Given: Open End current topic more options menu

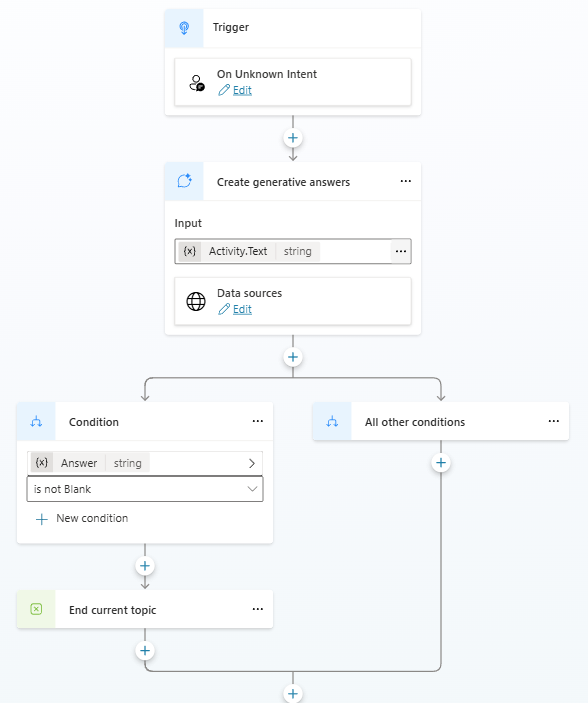Looking at the screenshot, I should click(258, 609).
